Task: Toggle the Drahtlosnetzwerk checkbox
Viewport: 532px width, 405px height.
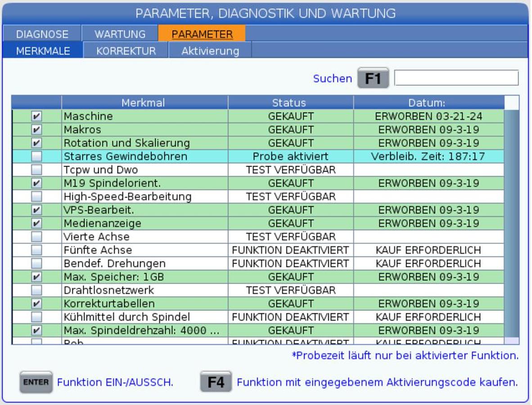Action: click(36, 290)
